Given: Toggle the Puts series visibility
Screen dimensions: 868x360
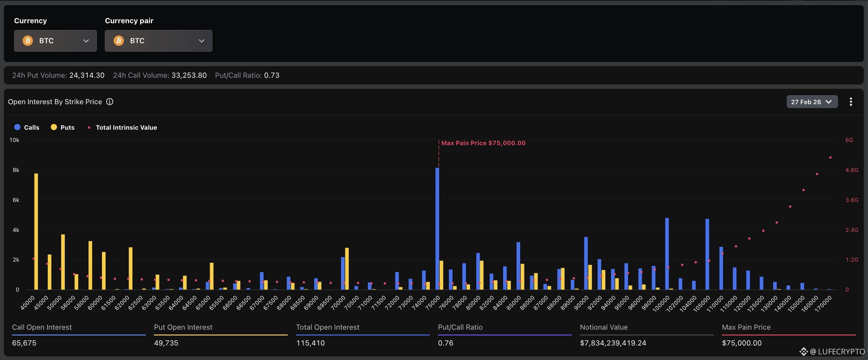Looking at the screenshot, I should tap(63, 127).
